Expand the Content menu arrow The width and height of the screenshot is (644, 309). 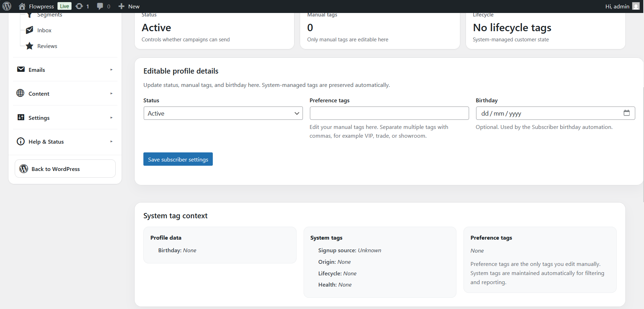(x=111, y=94)
